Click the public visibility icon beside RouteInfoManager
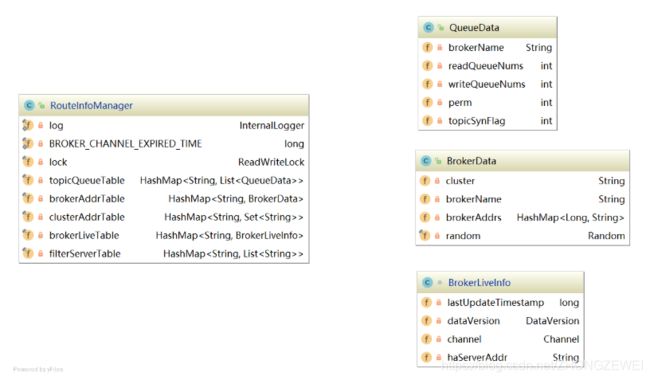This screenshot has height=380, width=650. click(41, 105)
